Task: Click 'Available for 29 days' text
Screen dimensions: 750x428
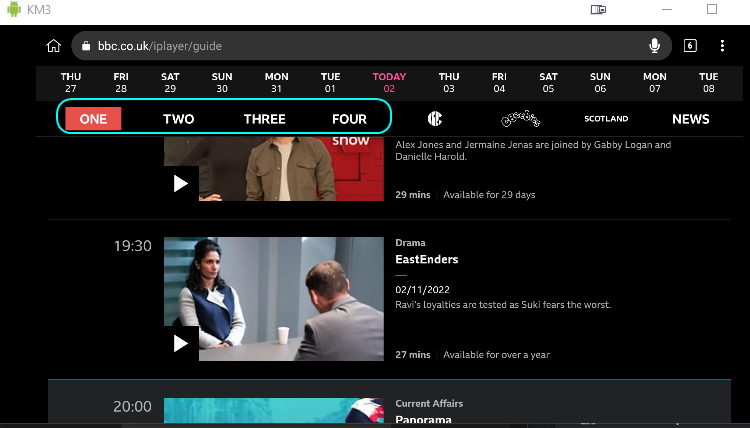Action: pyautogui.click(x=489, y=195)
